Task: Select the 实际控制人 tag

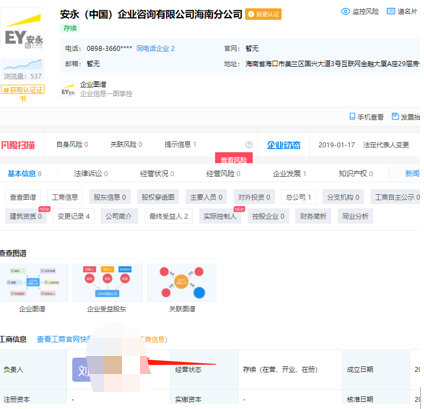Action: [220, 216]
